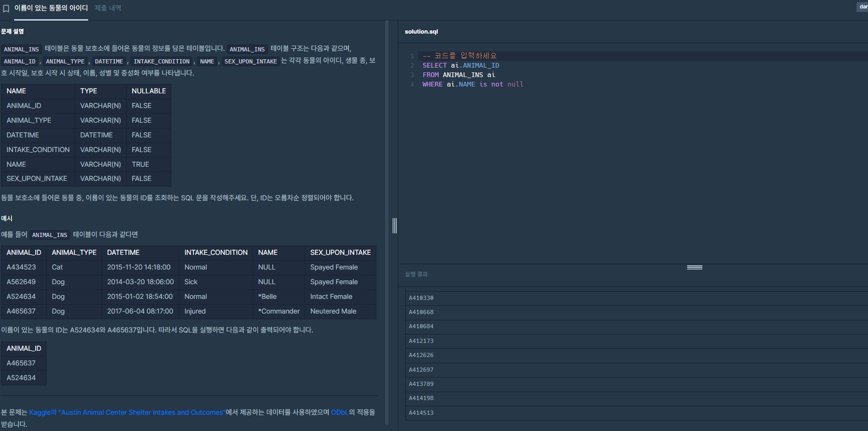Click line number 4 in the editor gutter
The height and width of the screenshot is (431, 868).
412,84
